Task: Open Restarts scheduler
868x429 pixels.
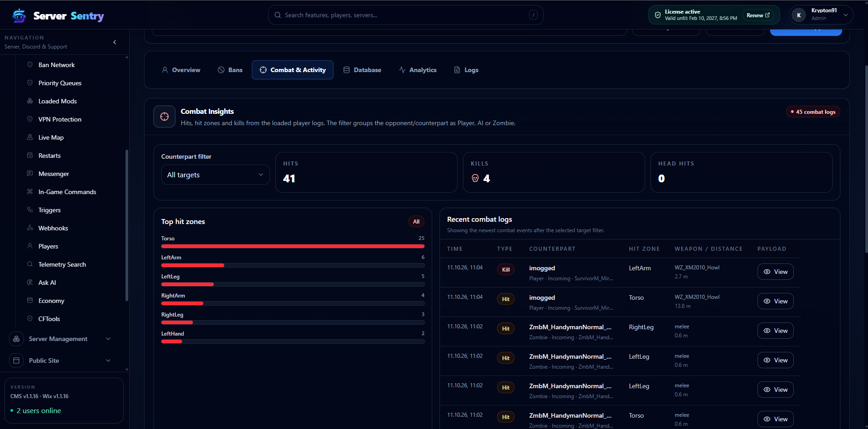Action: pyautogui.click(x=49, y=156)
